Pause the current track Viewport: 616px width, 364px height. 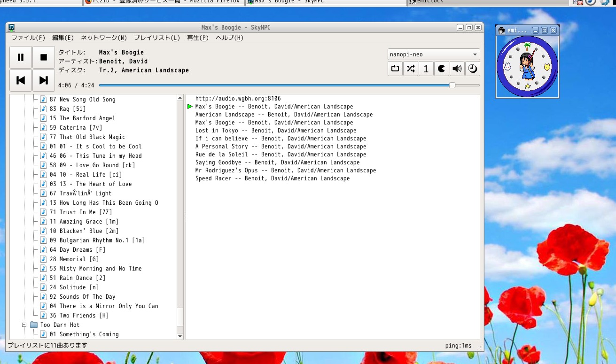(21, 57)
